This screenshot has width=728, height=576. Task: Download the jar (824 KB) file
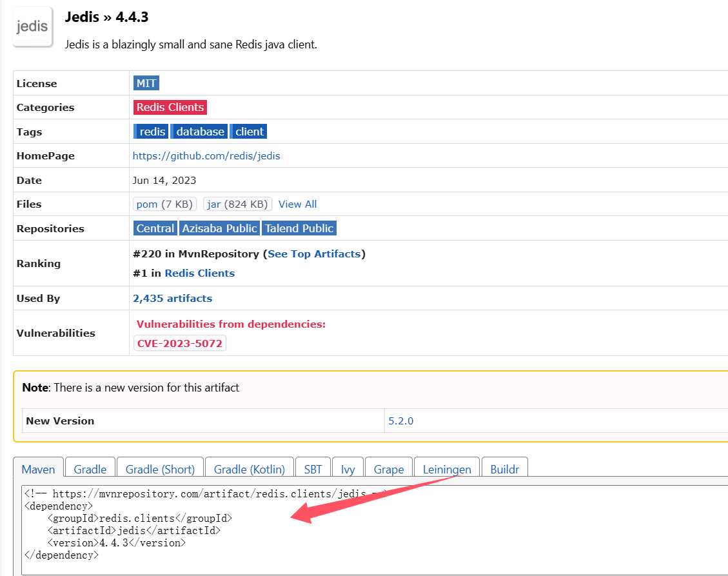[238, 204]
